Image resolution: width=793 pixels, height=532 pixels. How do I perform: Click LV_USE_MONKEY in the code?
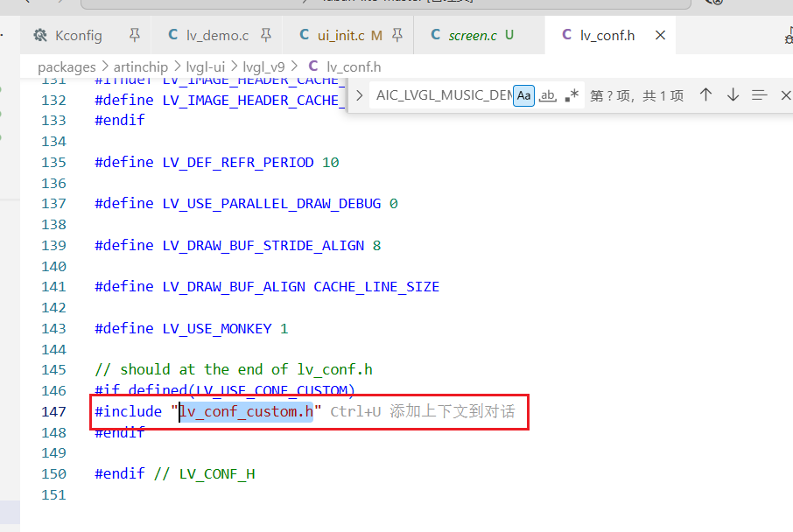click(x=217, y=329)
